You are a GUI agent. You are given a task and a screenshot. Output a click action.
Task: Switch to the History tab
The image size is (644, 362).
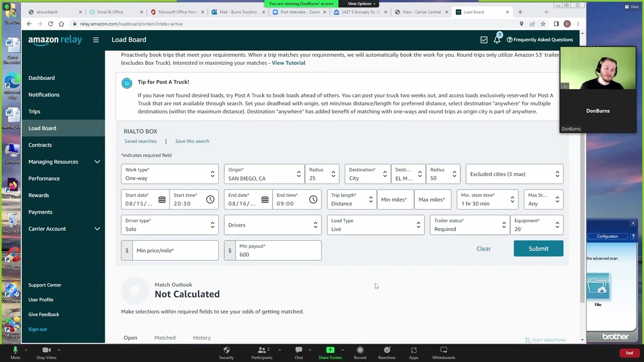click(x=202, y=338)
